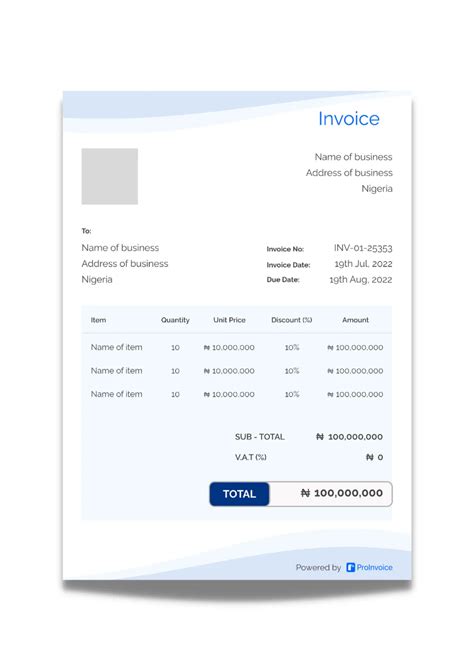The width and height of the screenshot is (474, 670).
Task: Click the 'Invoice' title heading
Action: coord(349,118)
